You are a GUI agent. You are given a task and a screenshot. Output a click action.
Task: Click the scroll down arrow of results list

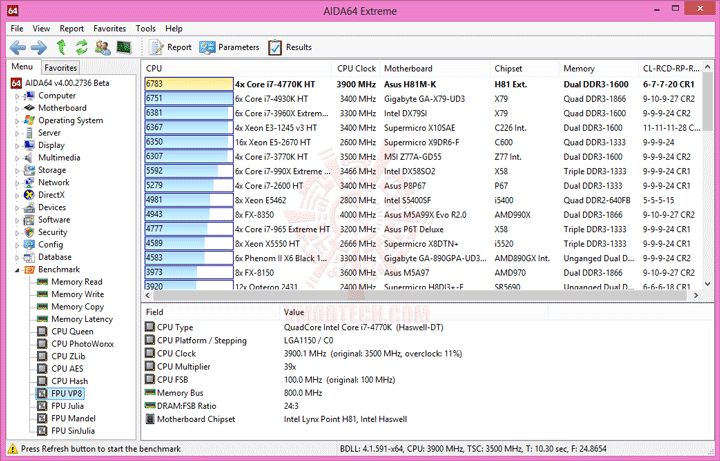click(708, 284)
